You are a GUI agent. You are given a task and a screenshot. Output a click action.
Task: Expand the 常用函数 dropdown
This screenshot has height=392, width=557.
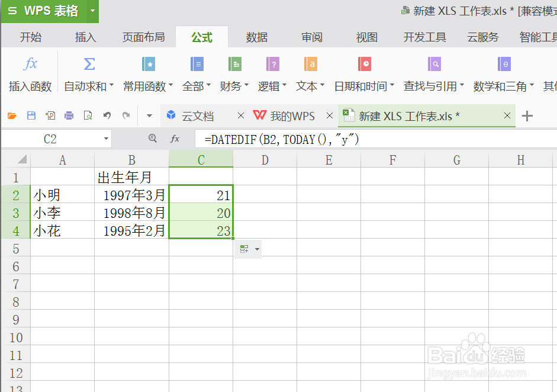click(x=171, y=85)
